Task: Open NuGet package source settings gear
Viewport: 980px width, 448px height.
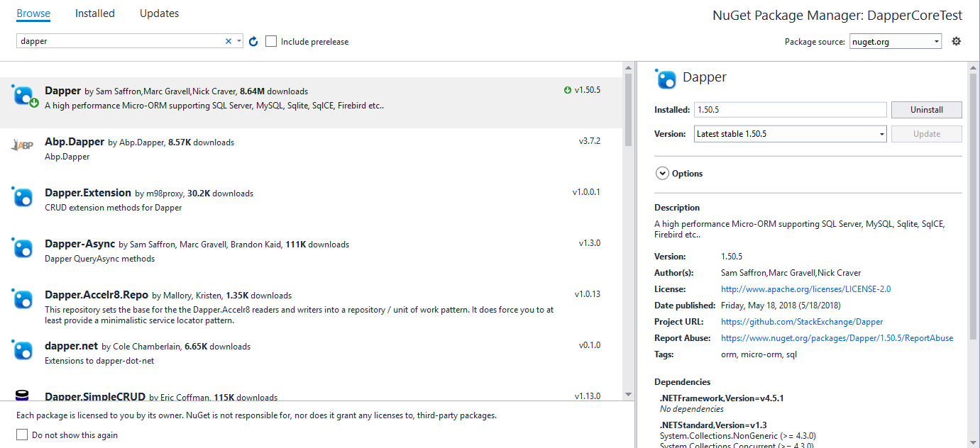Action: coord(956,41)
